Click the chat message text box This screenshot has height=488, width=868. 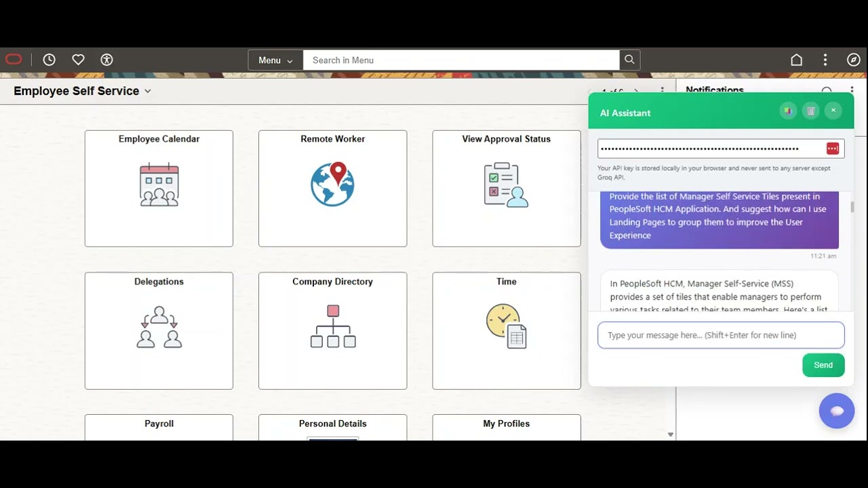coord(721,335)
